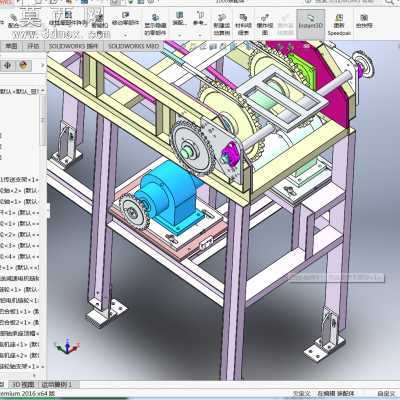
Task: Select the 机座<1> tree item
Action: point(19,344)
